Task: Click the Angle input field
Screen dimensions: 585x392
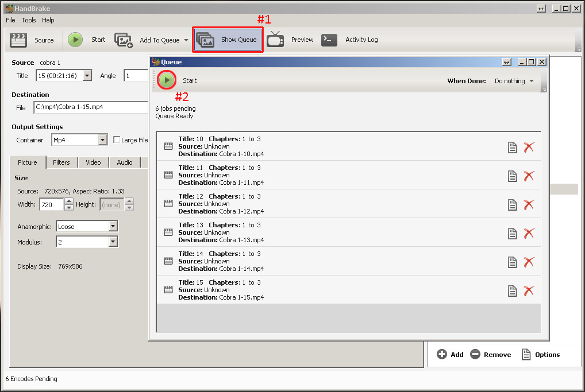Action: [136, 76]
